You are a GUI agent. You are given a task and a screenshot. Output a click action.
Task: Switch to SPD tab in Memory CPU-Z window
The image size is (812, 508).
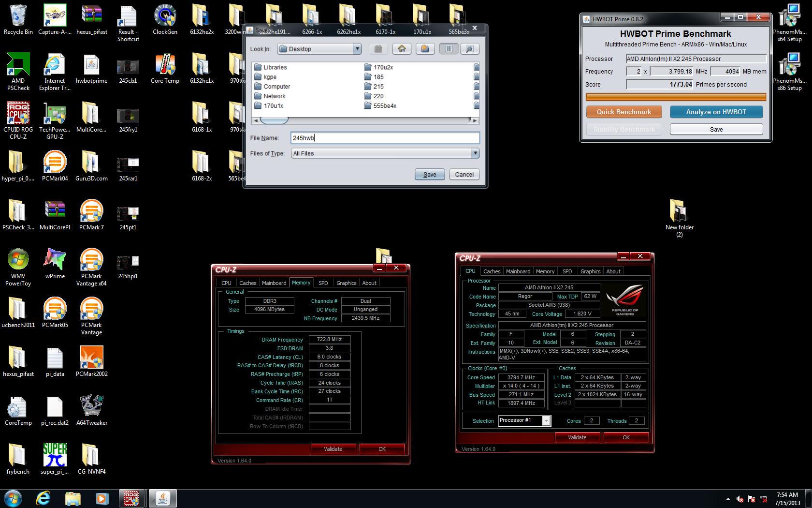pos(323,283)
